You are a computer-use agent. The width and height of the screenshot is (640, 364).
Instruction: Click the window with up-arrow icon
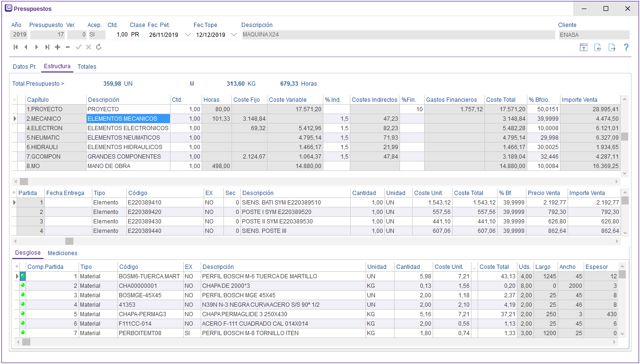point(584,47)
